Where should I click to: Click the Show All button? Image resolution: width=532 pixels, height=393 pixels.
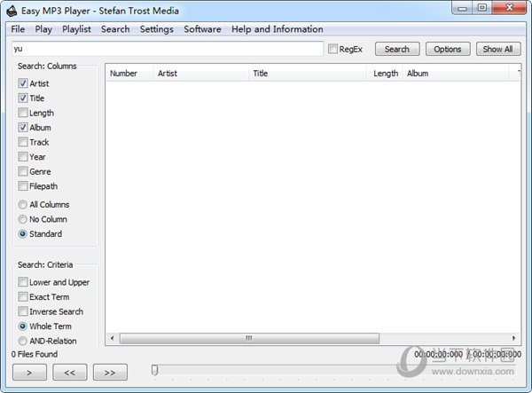coord(498,49)
